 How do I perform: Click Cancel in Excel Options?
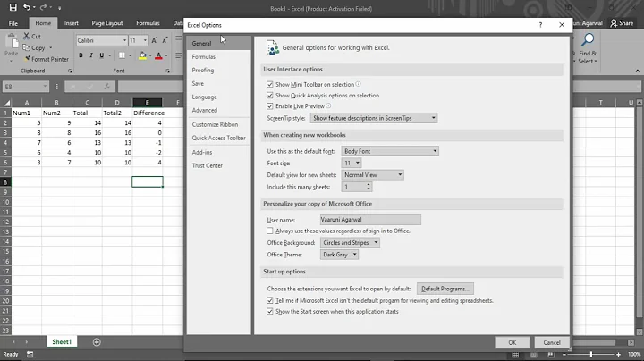[552, 342]
